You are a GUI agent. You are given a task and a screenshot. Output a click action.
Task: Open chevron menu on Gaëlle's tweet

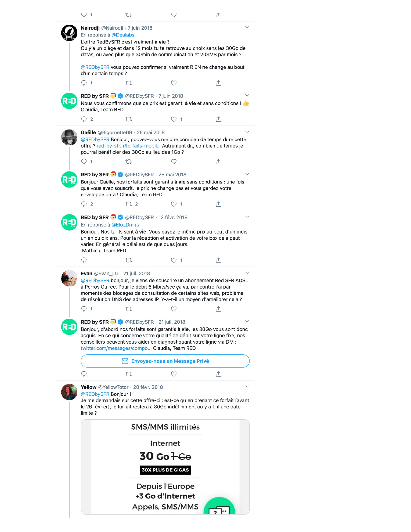247,132
